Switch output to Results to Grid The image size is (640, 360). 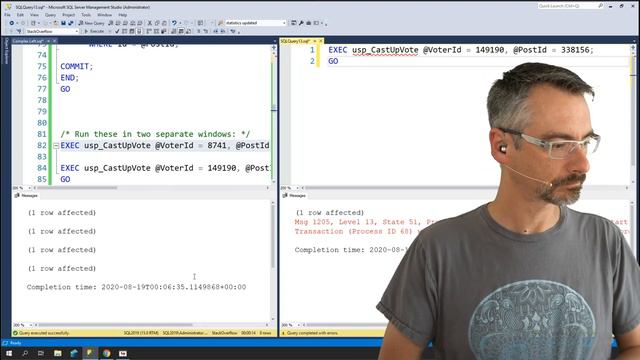[x=181, y=31]
